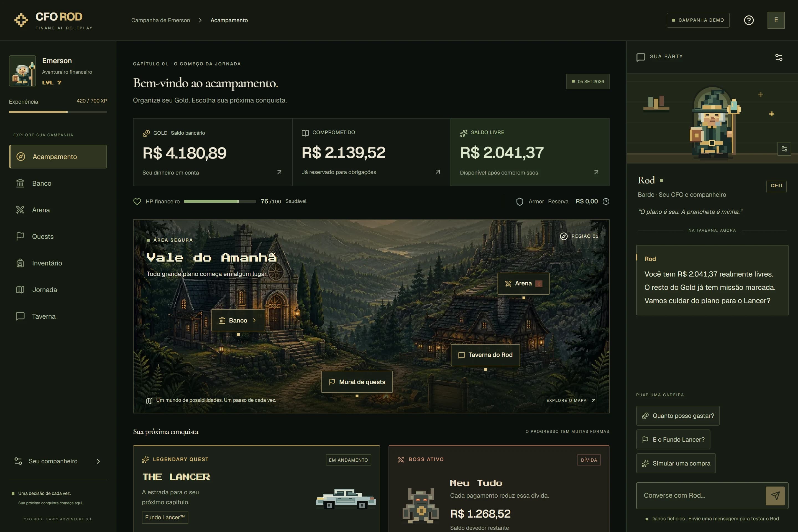The height and width of the screenshot is (532, 798).
Task: Click the Saldo Livre sparkle icon
Action: pyautogui.click(x=464, y=133)
